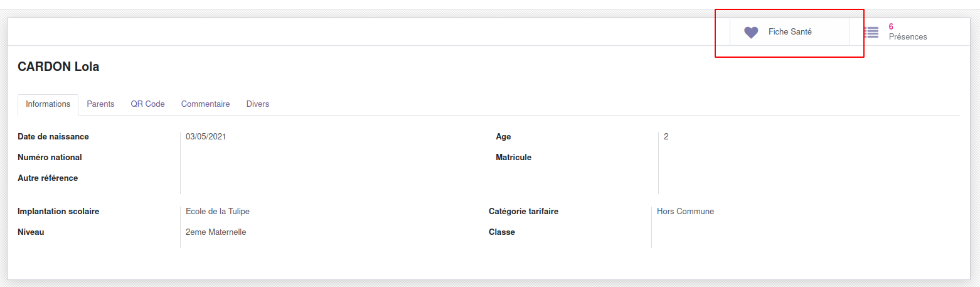Switch to the Parents tab

[100, 104]
